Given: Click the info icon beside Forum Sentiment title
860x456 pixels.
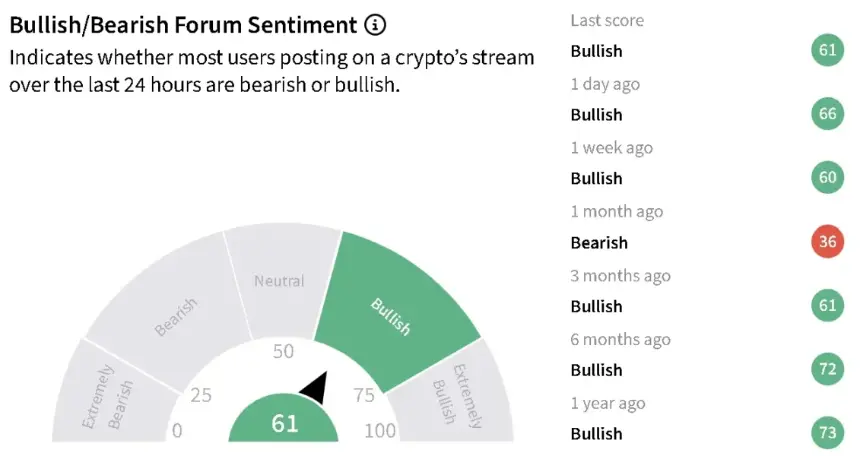Looking at the screenshot, I should pos(376,25).
